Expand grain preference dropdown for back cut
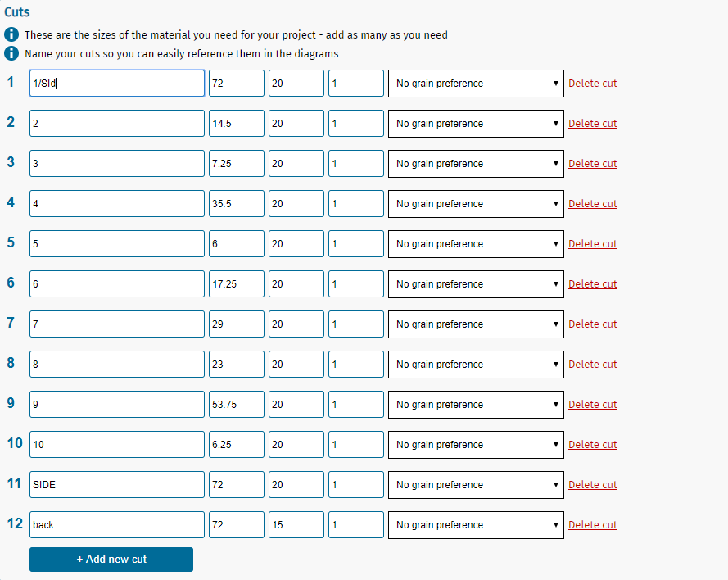This screenshot has width=728, height=580. (x=475, y=525)
